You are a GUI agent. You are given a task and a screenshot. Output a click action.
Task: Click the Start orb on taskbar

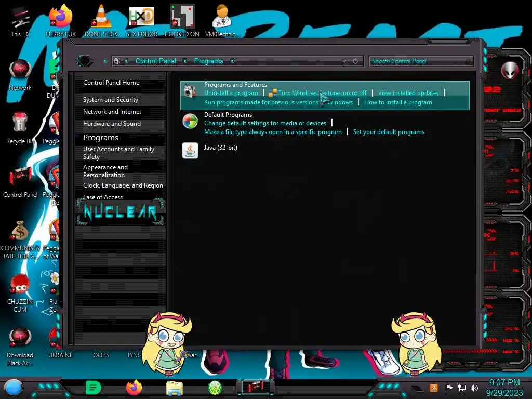coord(14,388)
